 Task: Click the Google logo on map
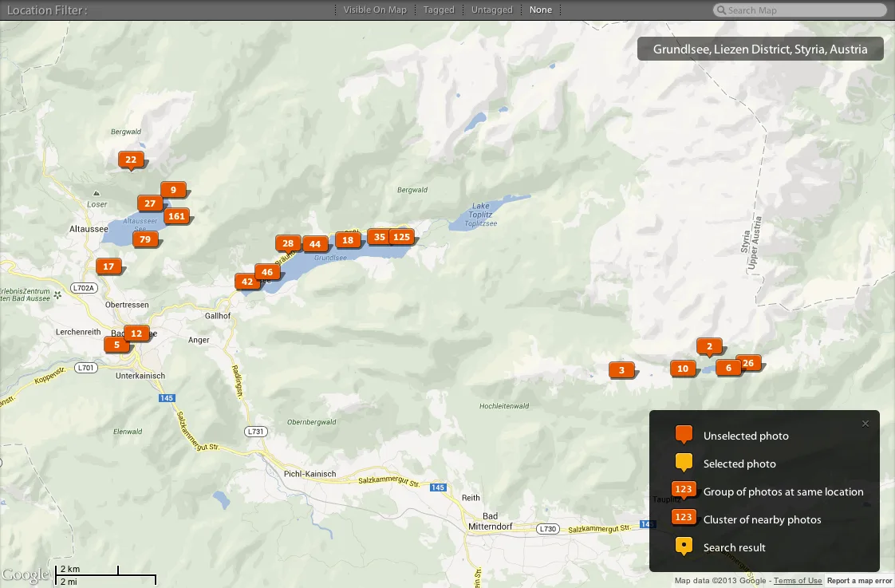click(26, 575)
